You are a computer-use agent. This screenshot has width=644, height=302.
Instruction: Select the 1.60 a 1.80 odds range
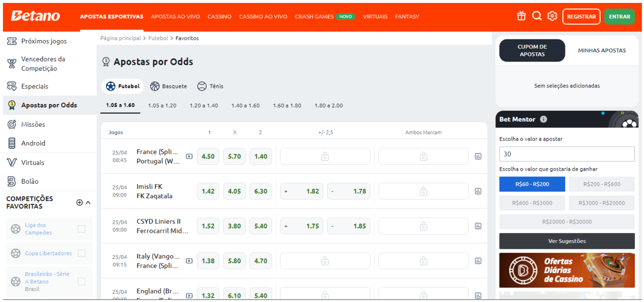[x=287, y=105]
